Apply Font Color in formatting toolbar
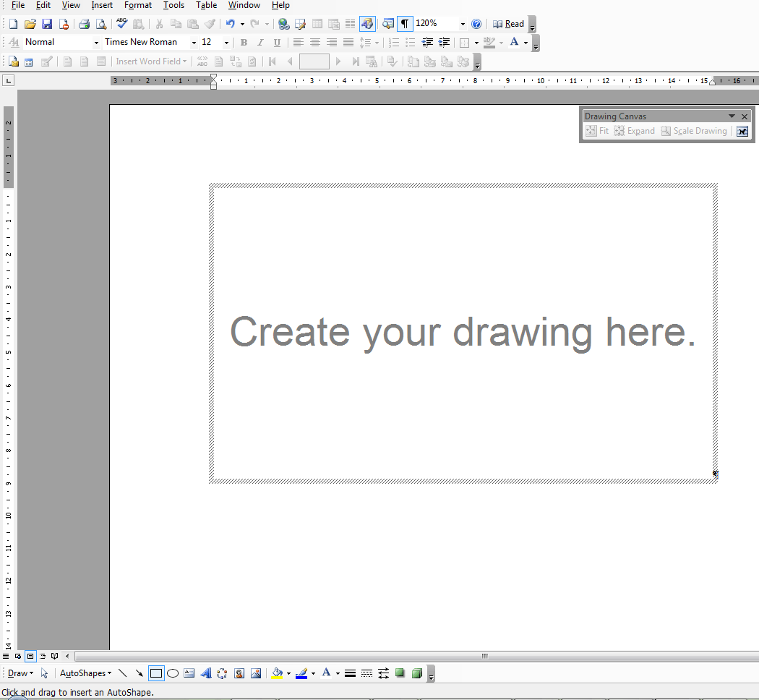The image size is (759, 700). [x=514, y=43]
